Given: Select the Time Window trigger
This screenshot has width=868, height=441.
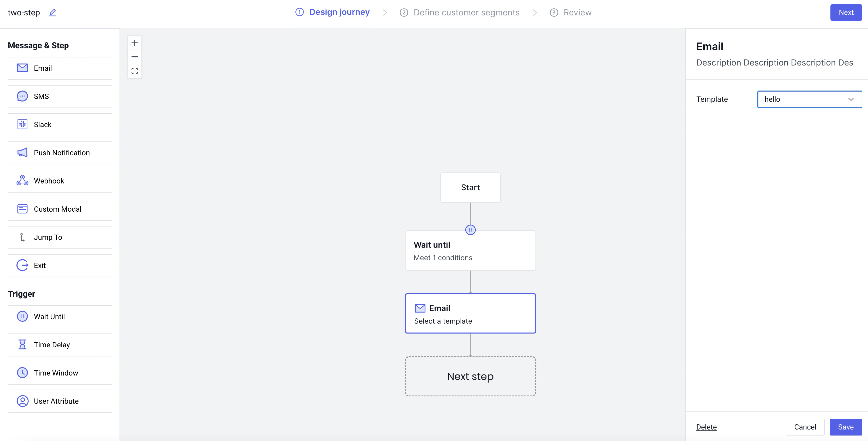Looking at the screenshot, I should [x=59, y=373].
